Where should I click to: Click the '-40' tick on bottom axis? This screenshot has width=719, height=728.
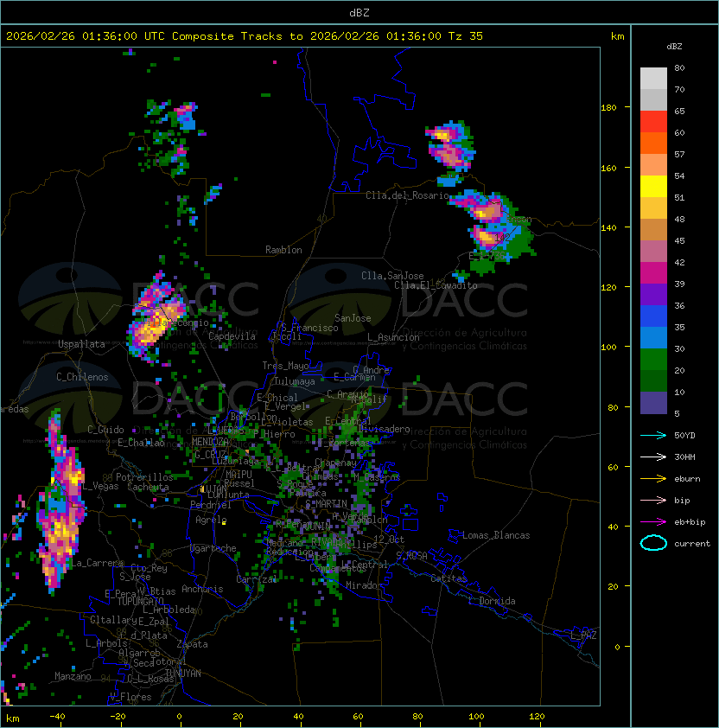coord(57,717)
